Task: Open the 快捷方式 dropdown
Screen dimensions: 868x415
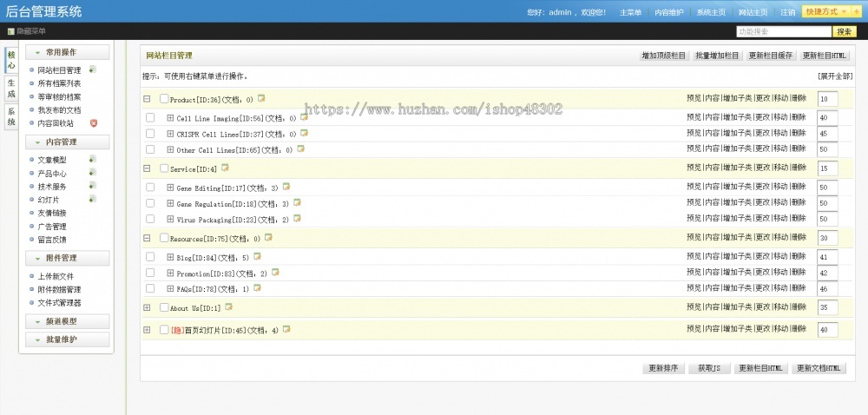Action: 827,11
